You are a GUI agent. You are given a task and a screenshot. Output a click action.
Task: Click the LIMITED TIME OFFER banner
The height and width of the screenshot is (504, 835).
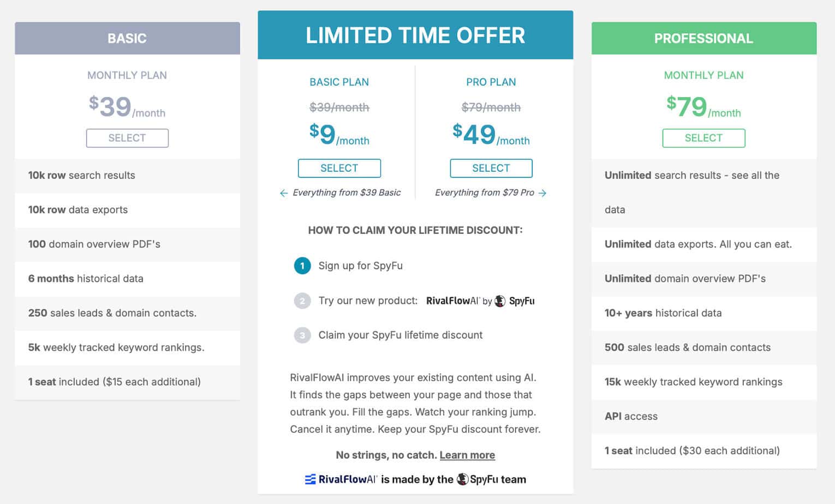point(415,35)
